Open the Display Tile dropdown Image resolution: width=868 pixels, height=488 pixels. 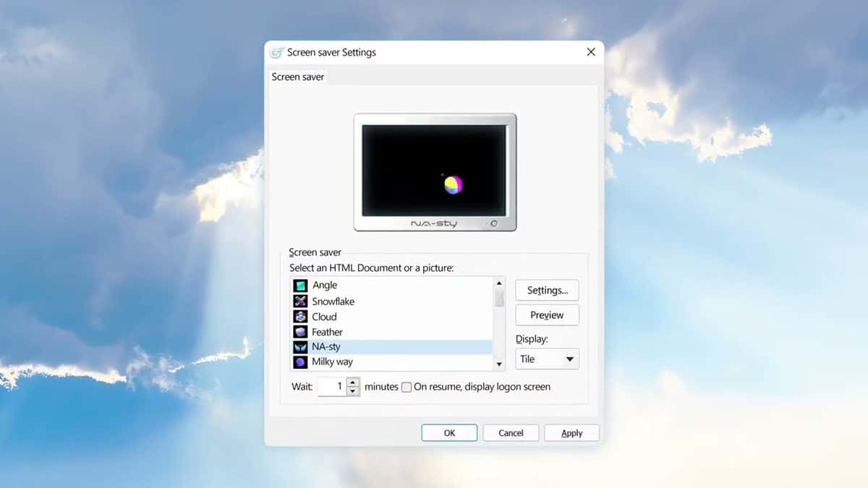click(547, 359)
